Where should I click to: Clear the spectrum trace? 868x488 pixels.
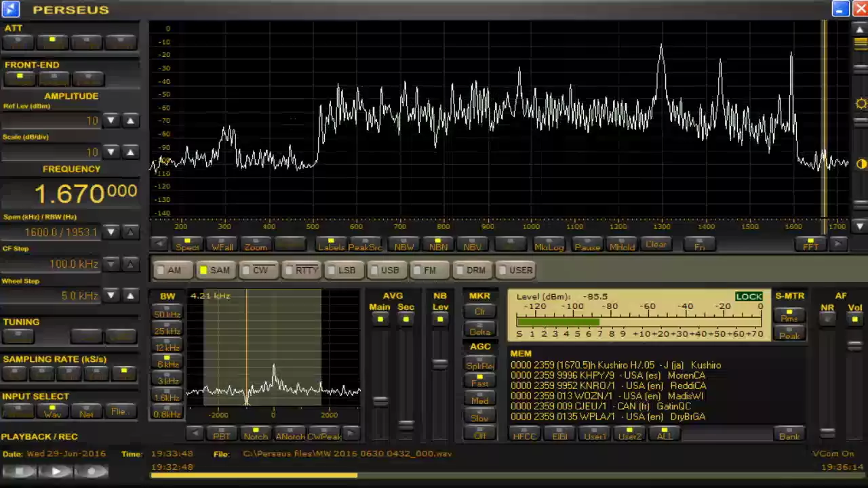click(656, 245)
